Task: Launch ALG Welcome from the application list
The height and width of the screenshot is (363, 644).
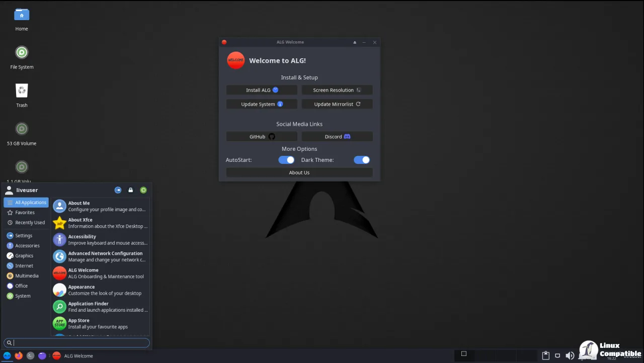Action: coord(101,273)
